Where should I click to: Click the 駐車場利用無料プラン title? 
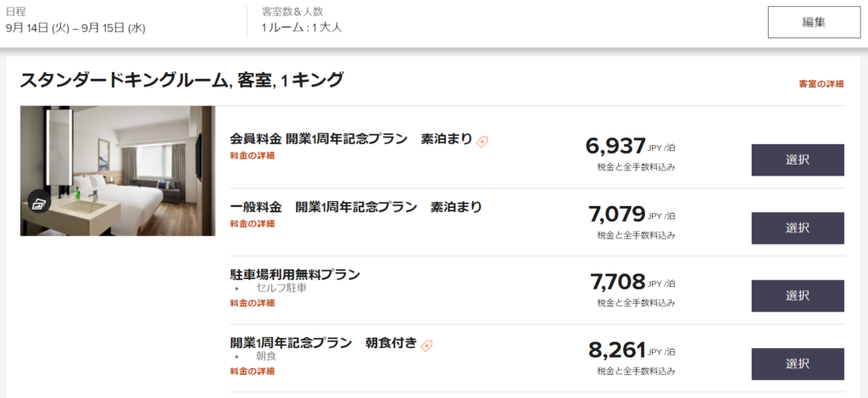pyautogui.click(x=295, y=275)
